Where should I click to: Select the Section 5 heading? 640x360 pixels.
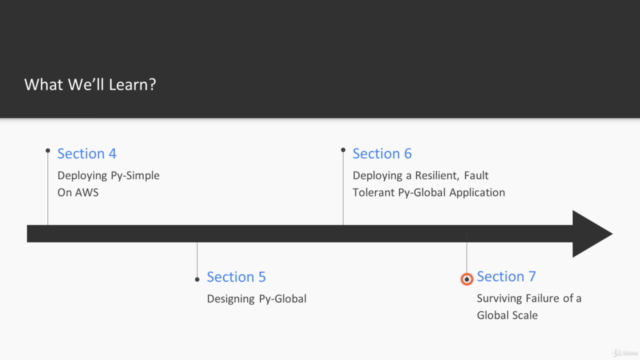click(236, 277)
